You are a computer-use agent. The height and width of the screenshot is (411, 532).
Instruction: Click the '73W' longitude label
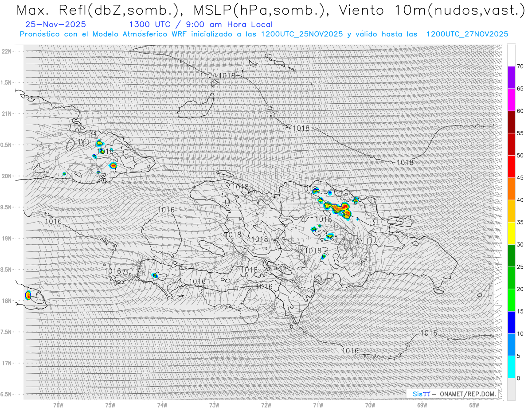point(214,405)
